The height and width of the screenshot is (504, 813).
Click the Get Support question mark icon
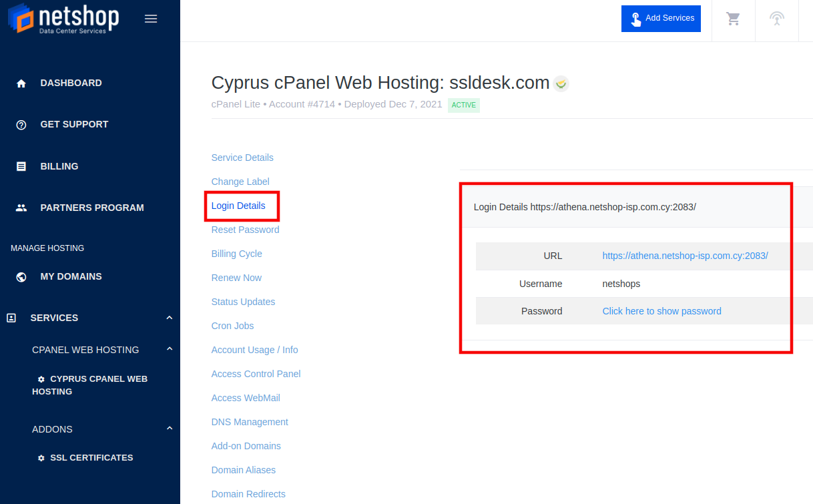pyautogui.click(x=21, y=125)
